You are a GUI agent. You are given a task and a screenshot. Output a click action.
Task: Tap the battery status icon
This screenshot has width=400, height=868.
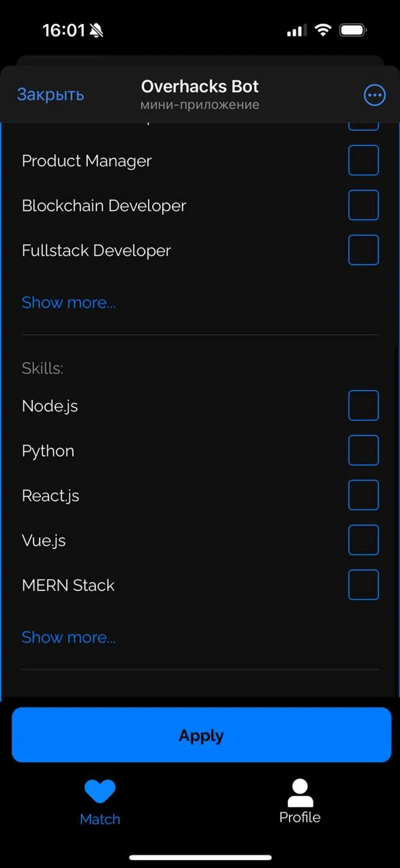tap(353, 30)
